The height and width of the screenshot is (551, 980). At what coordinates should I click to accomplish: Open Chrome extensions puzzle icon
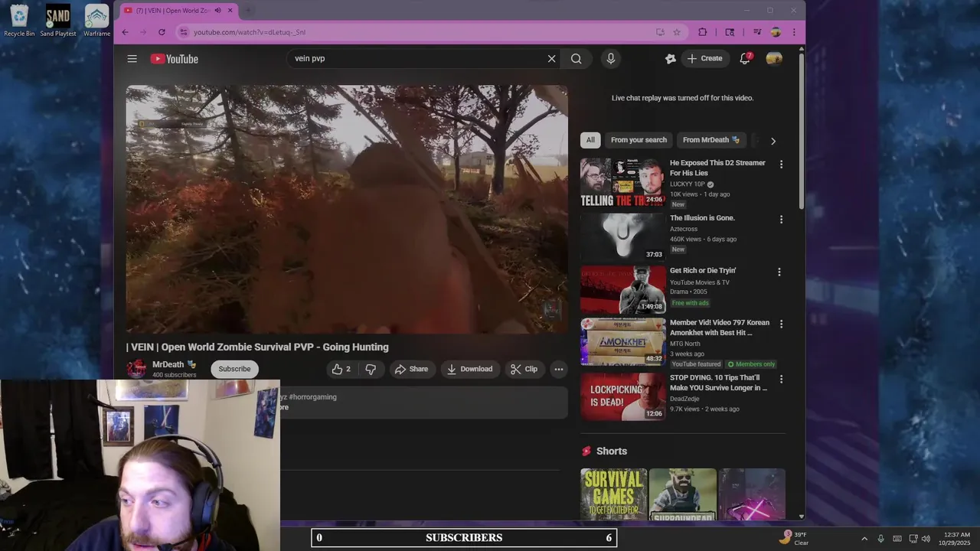click(x=703, y=32)
